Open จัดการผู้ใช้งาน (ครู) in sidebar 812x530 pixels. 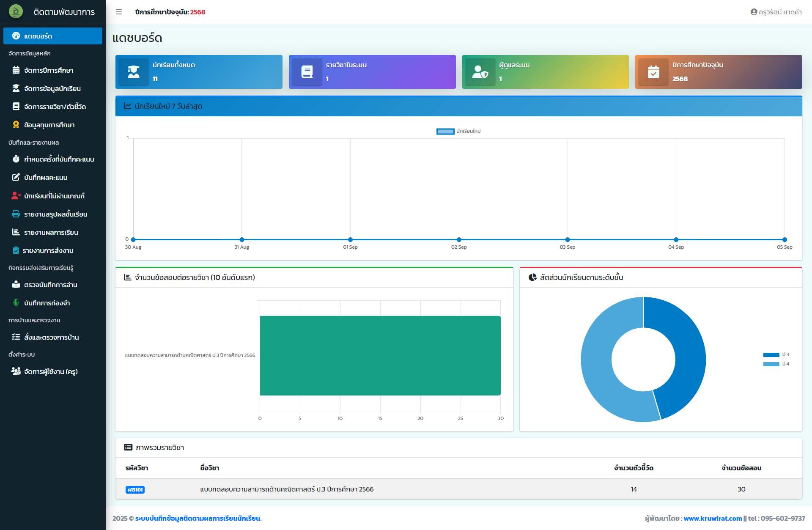[51, 371]
